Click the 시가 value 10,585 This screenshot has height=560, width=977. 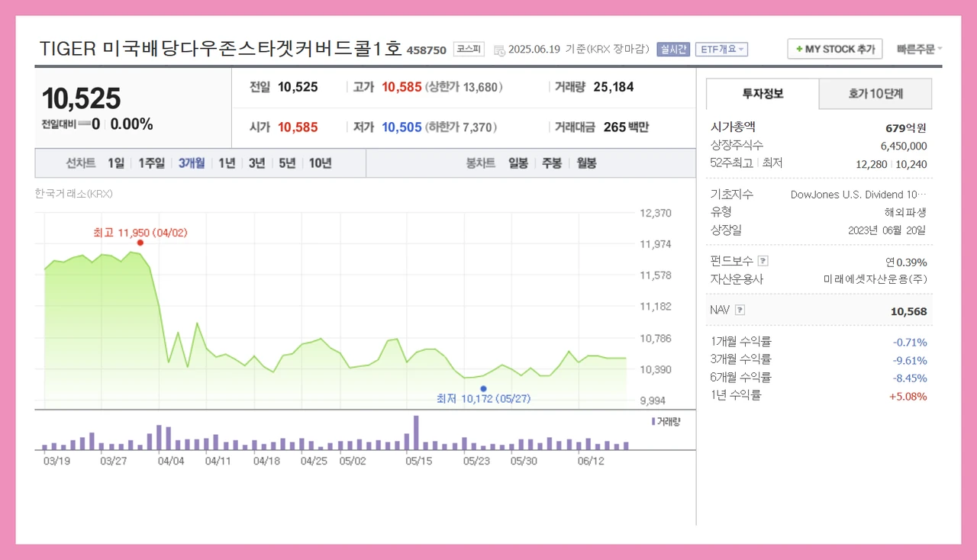coord(298,127)
